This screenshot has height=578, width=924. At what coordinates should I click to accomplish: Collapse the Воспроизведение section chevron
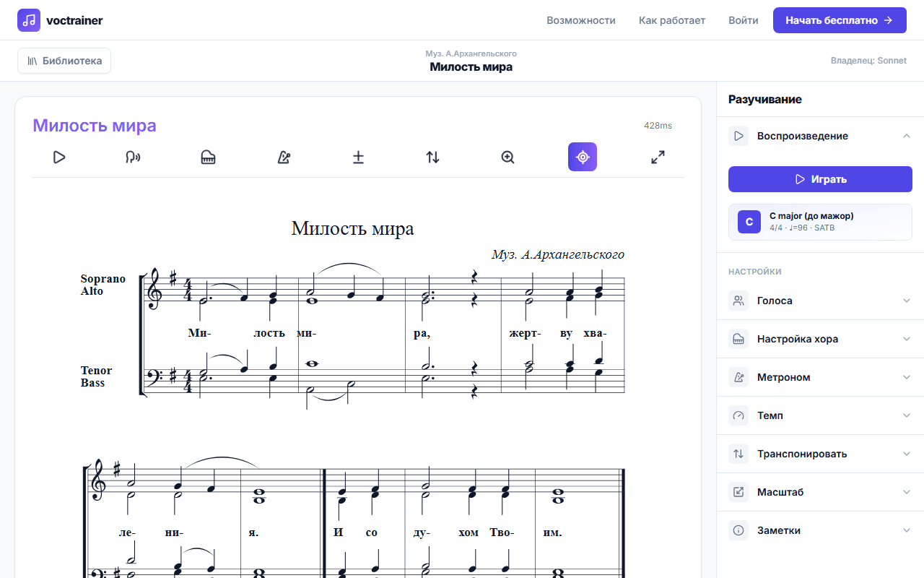[x=907, y=136]
